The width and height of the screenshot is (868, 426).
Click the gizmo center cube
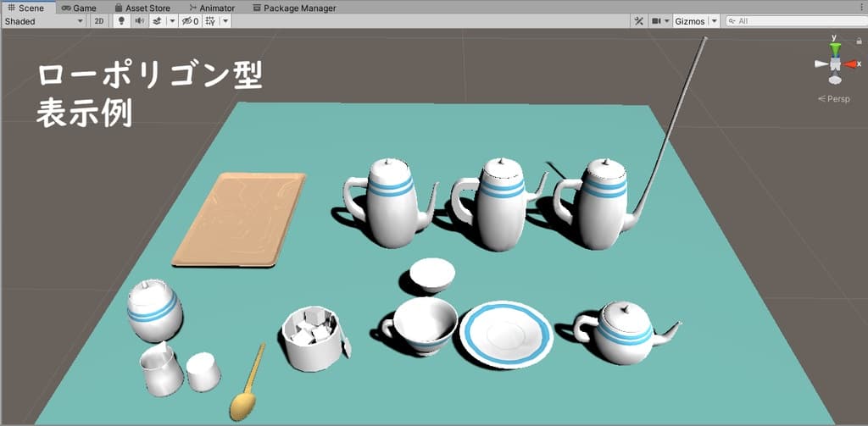pyautogui.click(x=835, y=64)
